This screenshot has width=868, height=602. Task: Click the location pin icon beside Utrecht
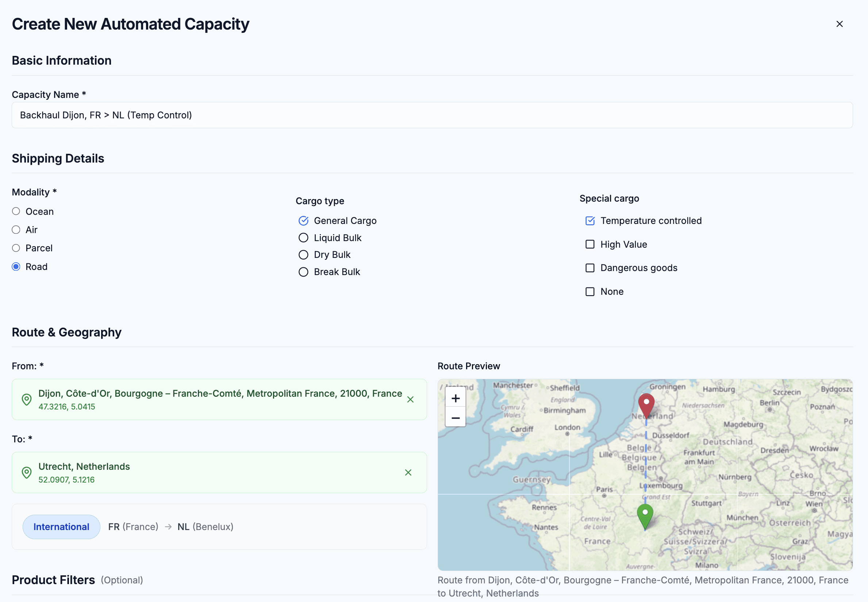coord(26,472)
